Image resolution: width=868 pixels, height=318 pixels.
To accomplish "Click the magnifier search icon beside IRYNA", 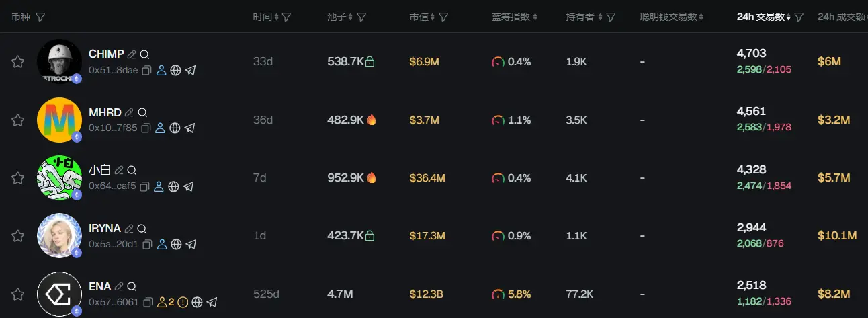I will tap(142, 229).
